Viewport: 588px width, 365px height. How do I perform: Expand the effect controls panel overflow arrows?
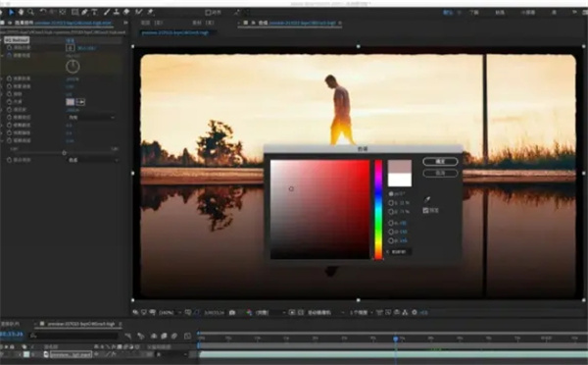[125, 23]
